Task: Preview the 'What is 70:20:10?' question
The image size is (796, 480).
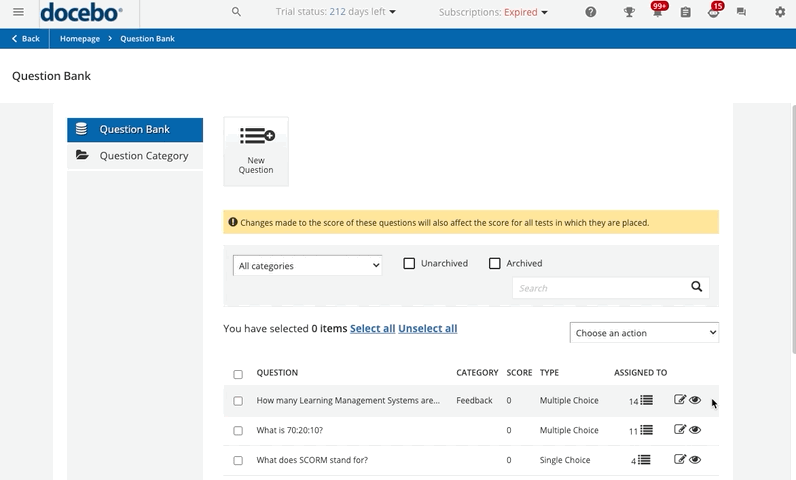Action: 695,430
